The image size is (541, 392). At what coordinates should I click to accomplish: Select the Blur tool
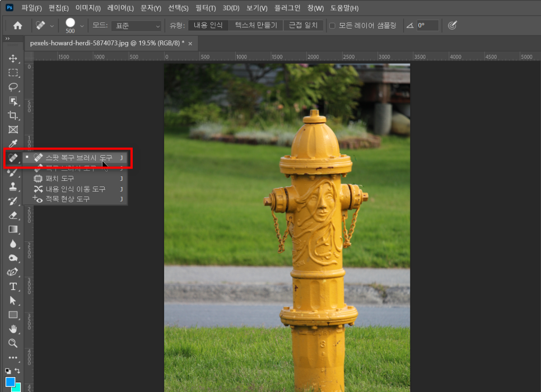click(13, 244)
